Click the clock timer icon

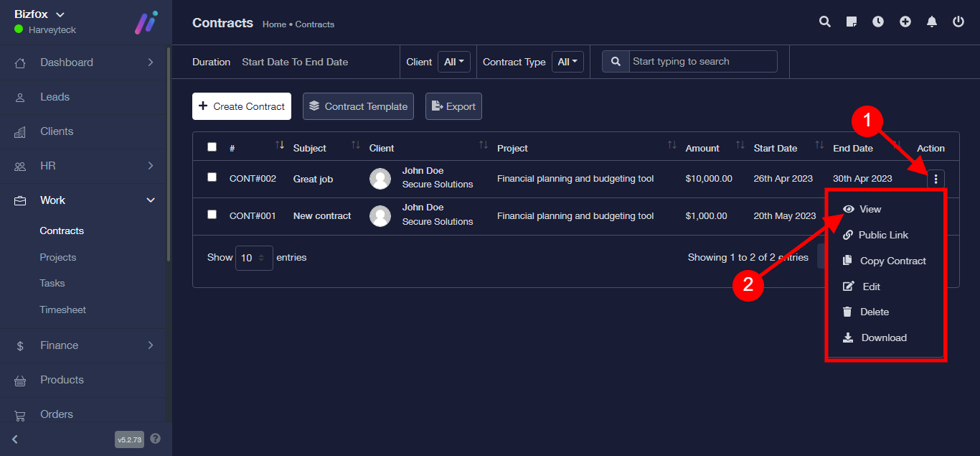(x=878, y=22)
